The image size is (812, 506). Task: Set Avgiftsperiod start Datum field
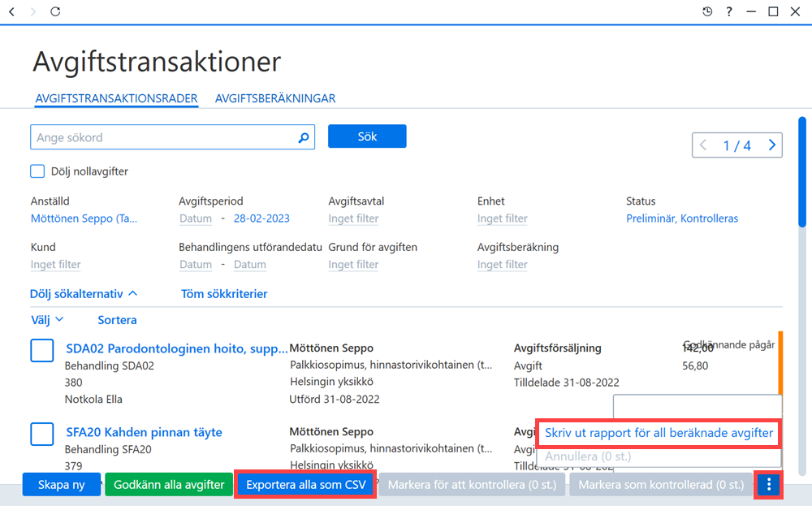[x=196, y=218]
